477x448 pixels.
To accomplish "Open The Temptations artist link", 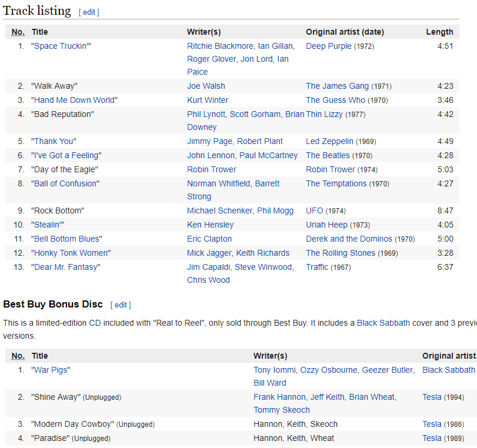I will click(x=336, y=183).
